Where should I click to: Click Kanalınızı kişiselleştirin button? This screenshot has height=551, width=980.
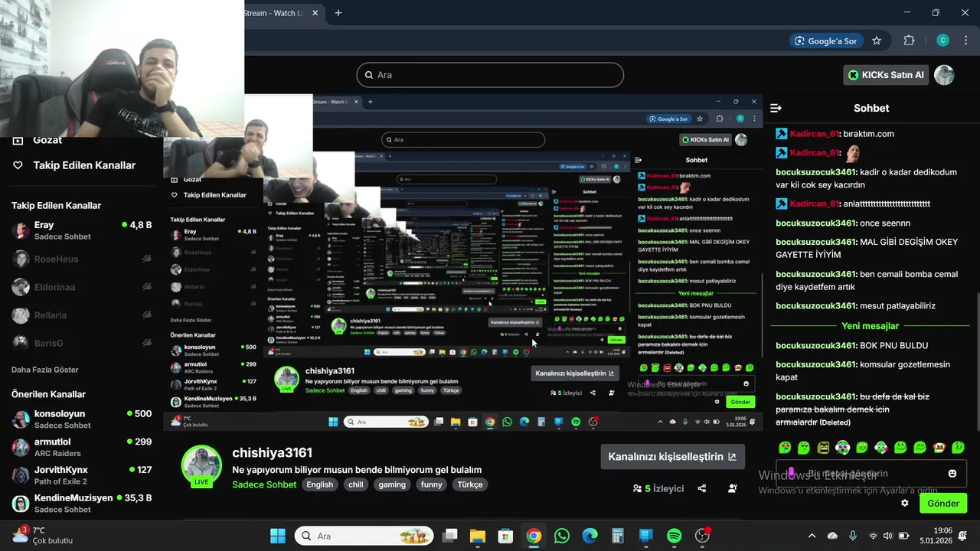coord(672,456)
